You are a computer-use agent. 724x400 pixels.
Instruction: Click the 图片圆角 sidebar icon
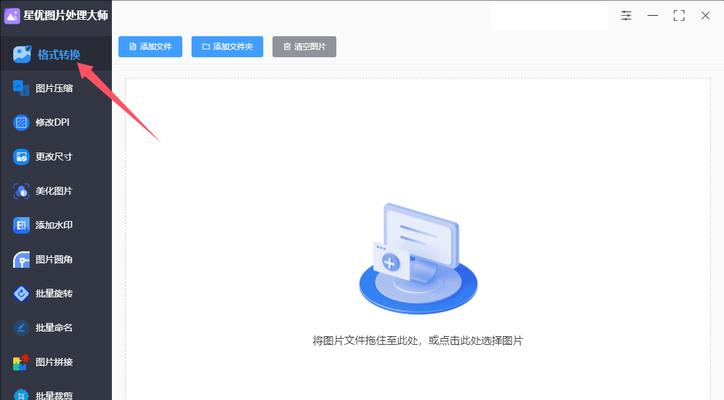click(x=21, y=259)
